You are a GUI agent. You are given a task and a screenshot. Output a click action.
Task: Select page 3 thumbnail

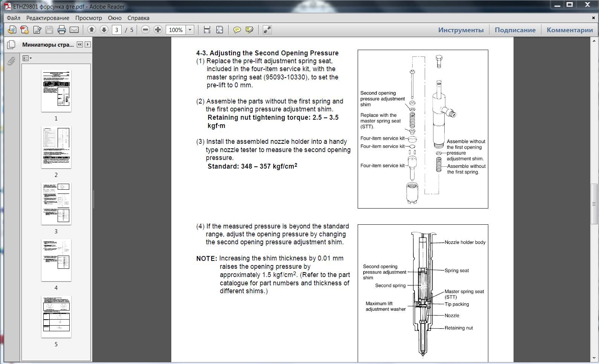[x=56, y=204]
